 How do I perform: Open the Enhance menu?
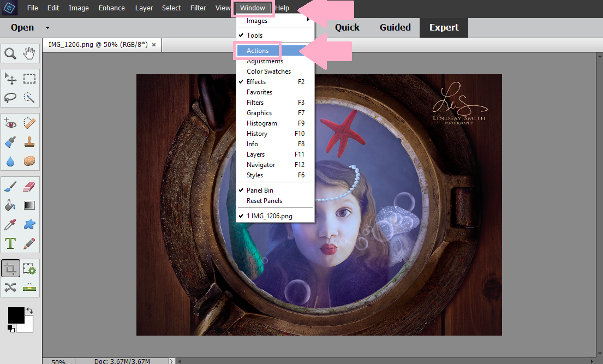(x=111, y=8)
